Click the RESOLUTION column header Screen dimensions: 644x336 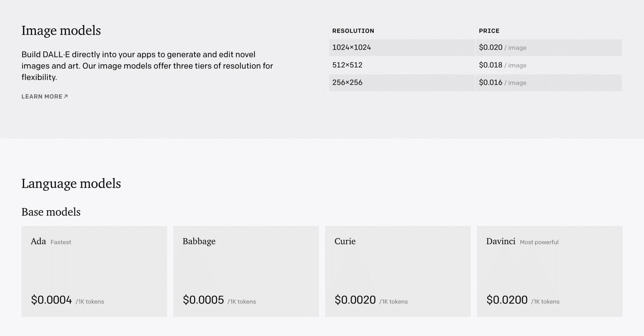point(353,31)
